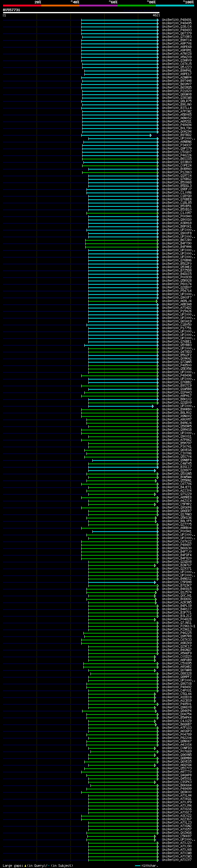The width and height of the screenshot is (197, 868).
Task: Select the UniRef100_C6TKJ5 entry
Action: tap(176, 64)
